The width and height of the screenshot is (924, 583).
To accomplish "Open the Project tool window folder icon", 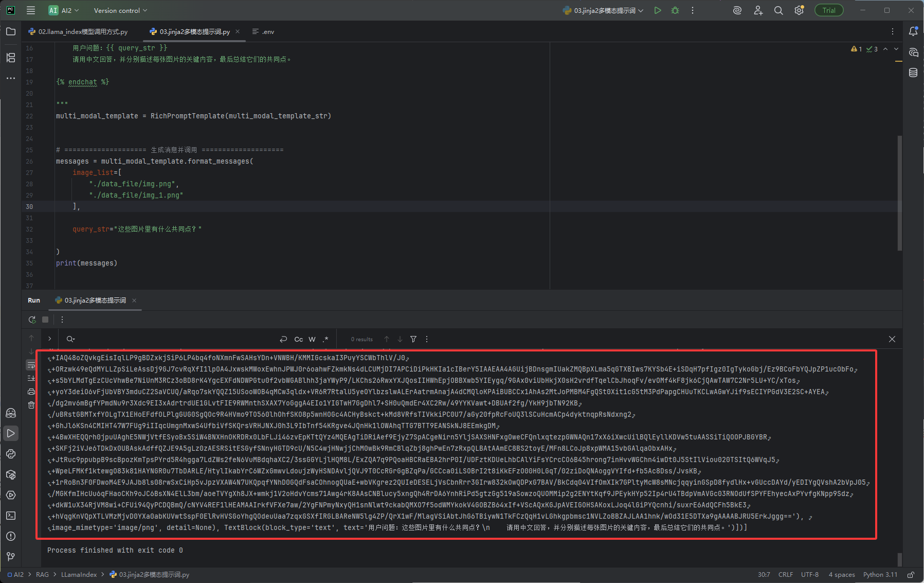I will 11,31.
